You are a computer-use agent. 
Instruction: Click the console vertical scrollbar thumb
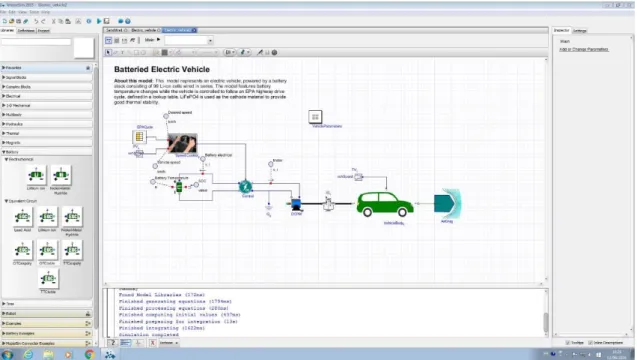click(x=546, y=322)
